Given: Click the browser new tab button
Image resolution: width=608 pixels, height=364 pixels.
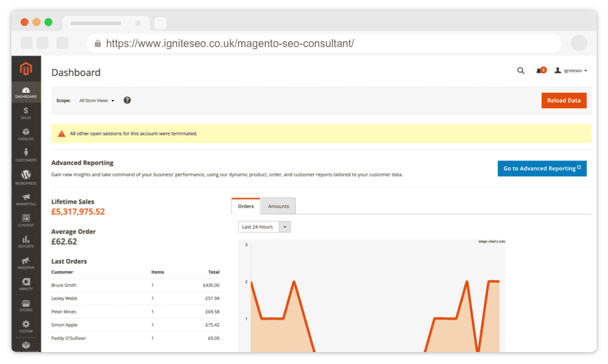Looking at the screenshot, I should coord(160,23).
